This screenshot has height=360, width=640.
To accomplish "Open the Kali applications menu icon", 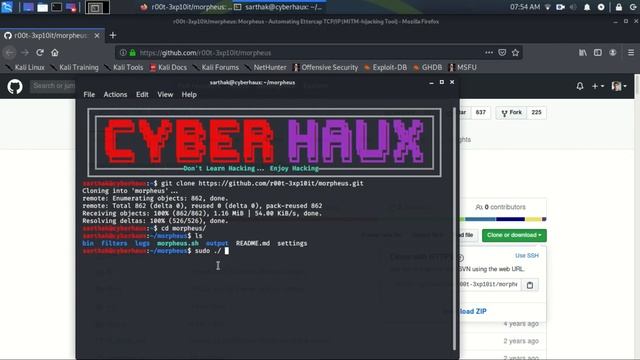I will pyautogui.click(x=7, y=7).
